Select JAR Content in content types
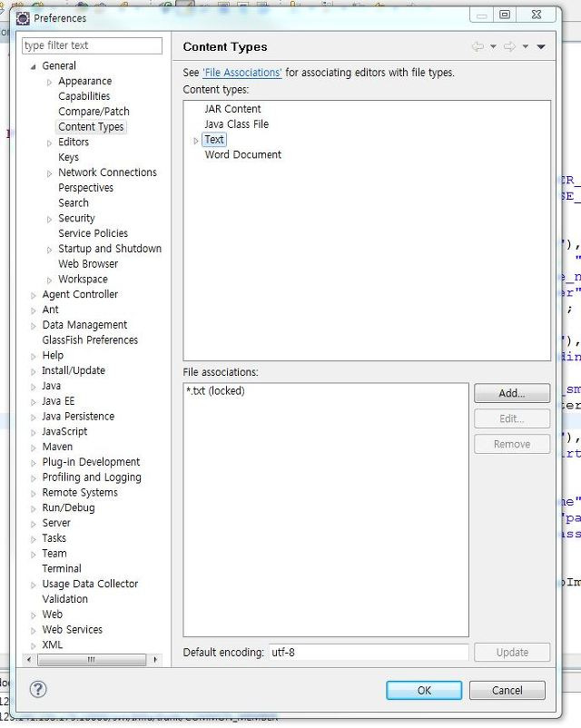The image size is (581, 728). 232,109
